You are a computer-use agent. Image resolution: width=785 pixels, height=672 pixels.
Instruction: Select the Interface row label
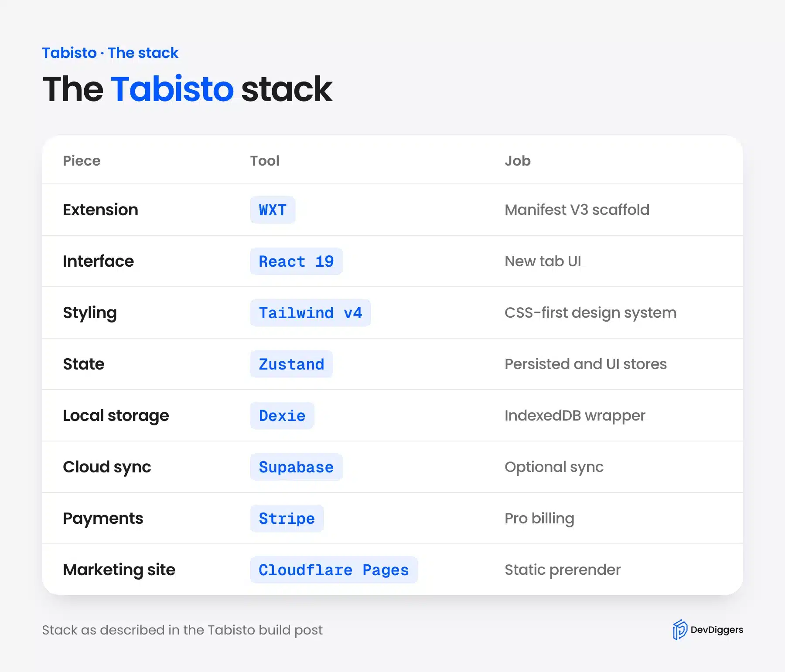98,261
